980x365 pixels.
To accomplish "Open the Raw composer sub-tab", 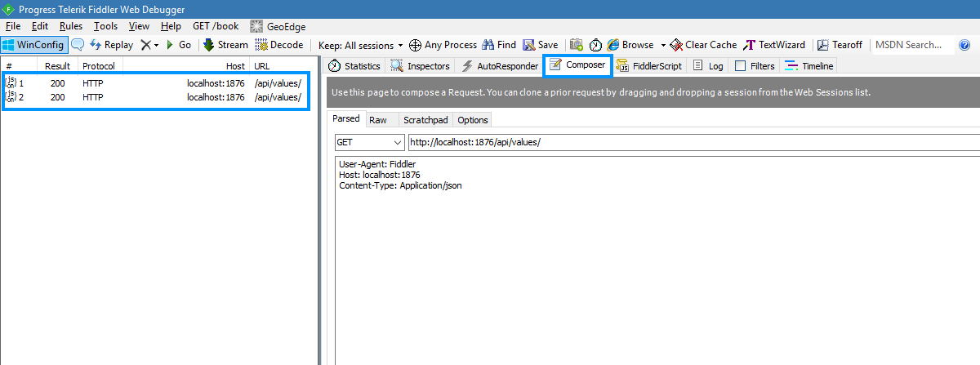I will point(378,120).
